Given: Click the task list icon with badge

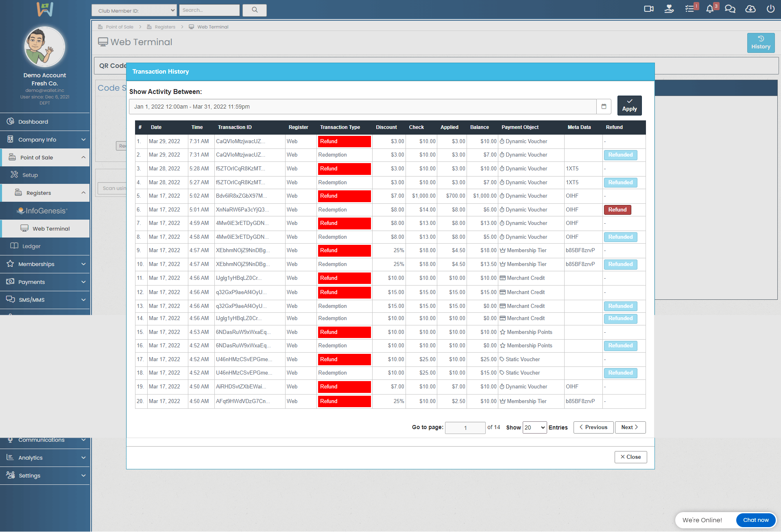Looking at the screenshot, I should coord(689,9).
